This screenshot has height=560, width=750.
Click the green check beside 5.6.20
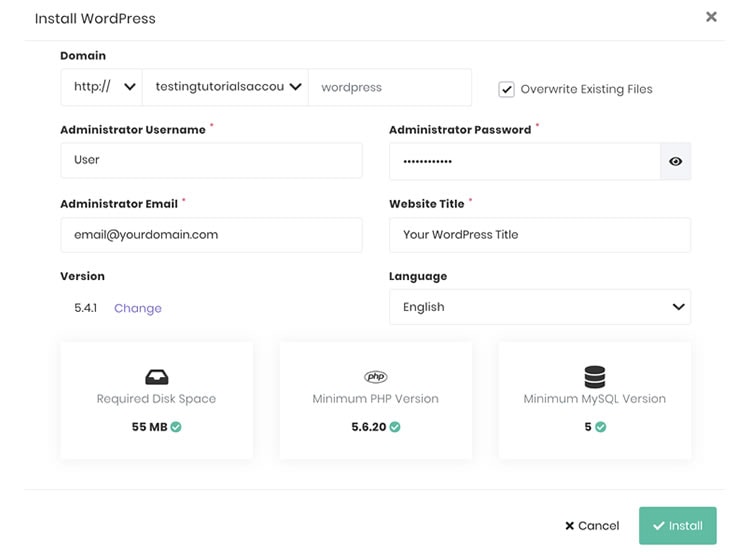395,427
